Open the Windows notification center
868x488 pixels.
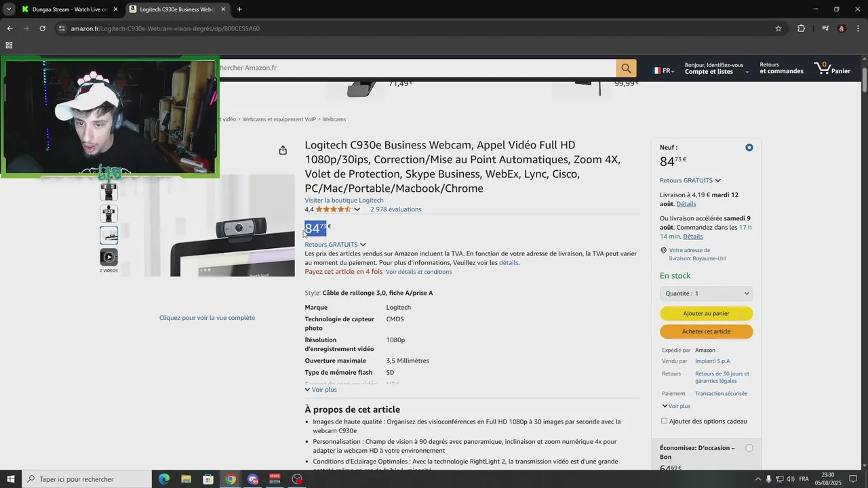[854, 479]
